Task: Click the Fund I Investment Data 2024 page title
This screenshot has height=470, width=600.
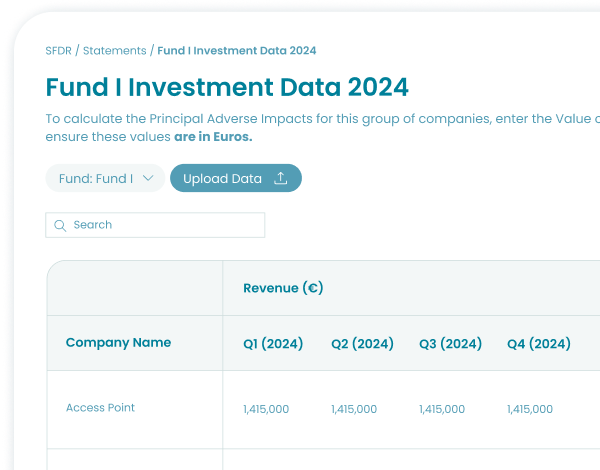Action: (227, 87)
